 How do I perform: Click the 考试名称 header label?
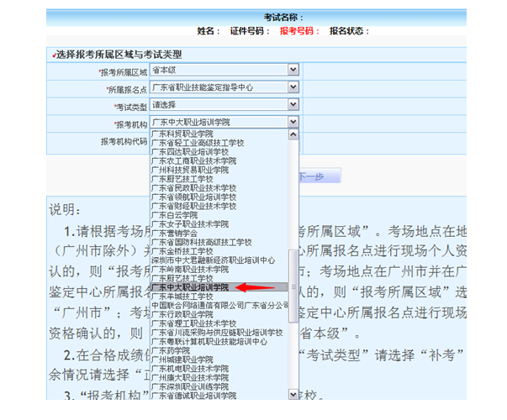[283, 18]
